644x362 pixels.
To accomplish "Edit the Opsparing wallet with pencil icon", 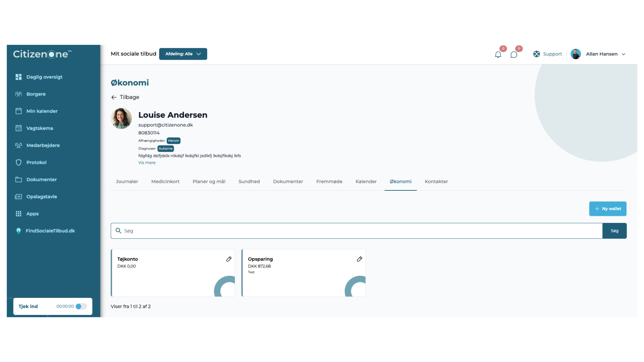I will (360, 259).
